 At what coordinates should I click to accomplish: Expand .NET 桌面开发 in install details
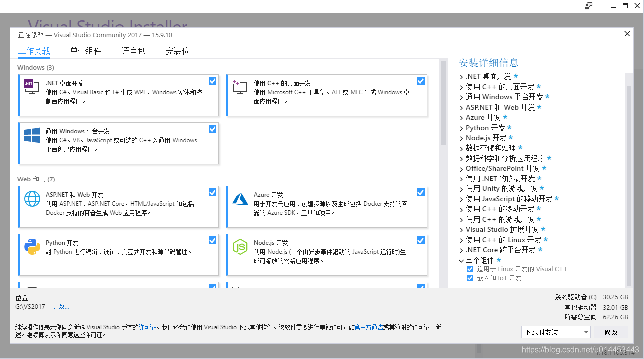[x=461, y=77]
